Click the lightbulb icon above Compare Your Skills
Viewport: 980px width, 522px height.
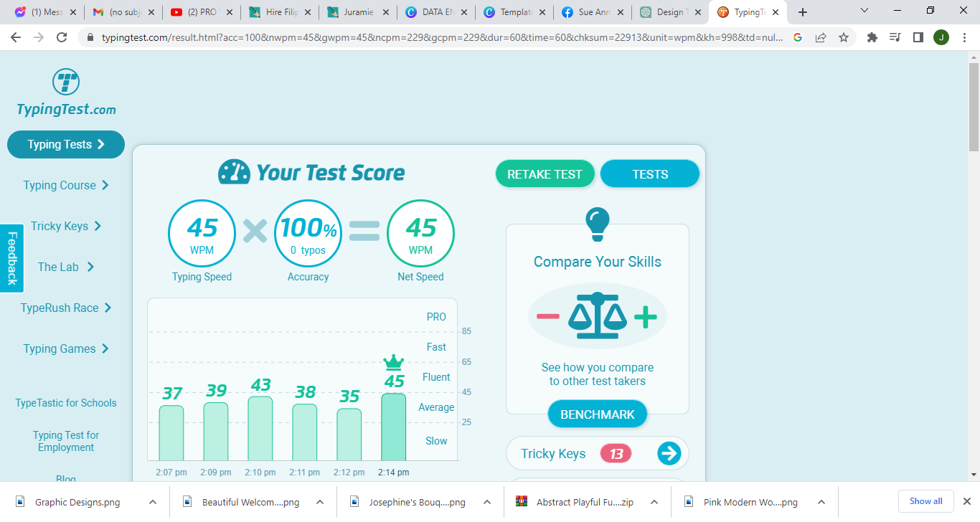pos(598,224)
